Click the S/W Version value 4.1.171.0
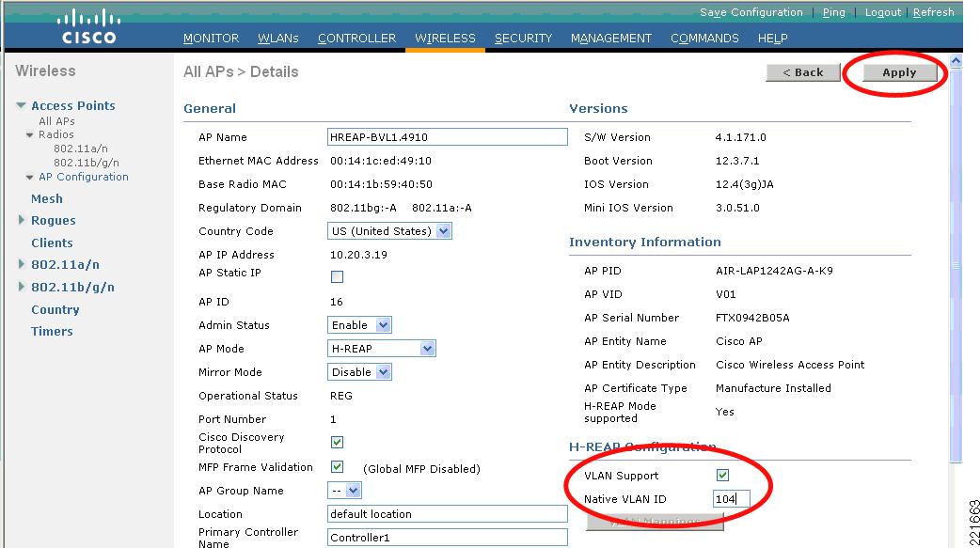The image size is (980, 548). pyautogui.click(x=740, y=137)
